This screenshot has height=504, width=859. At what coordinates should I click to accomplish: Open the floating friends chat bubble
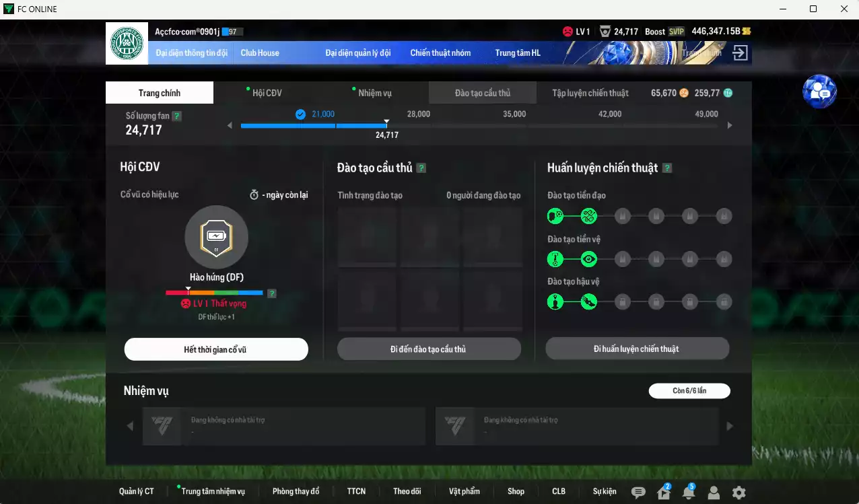click(819, 92)
